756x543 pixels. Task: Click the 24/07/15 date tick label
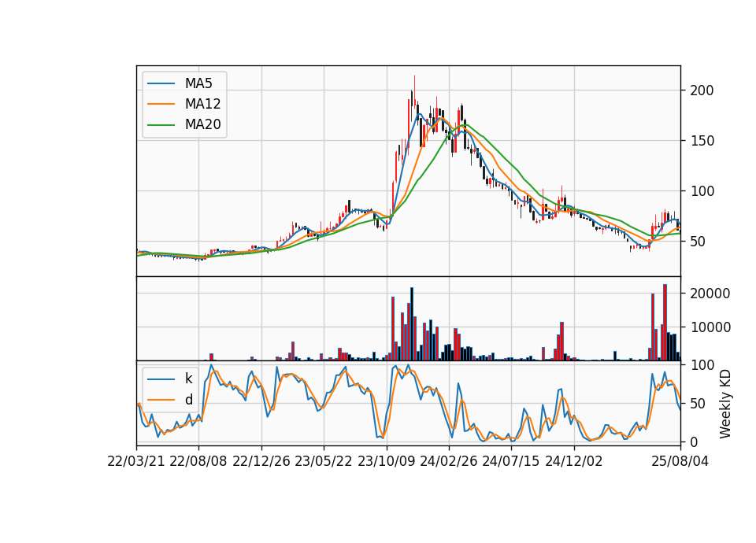click(511, 462)
